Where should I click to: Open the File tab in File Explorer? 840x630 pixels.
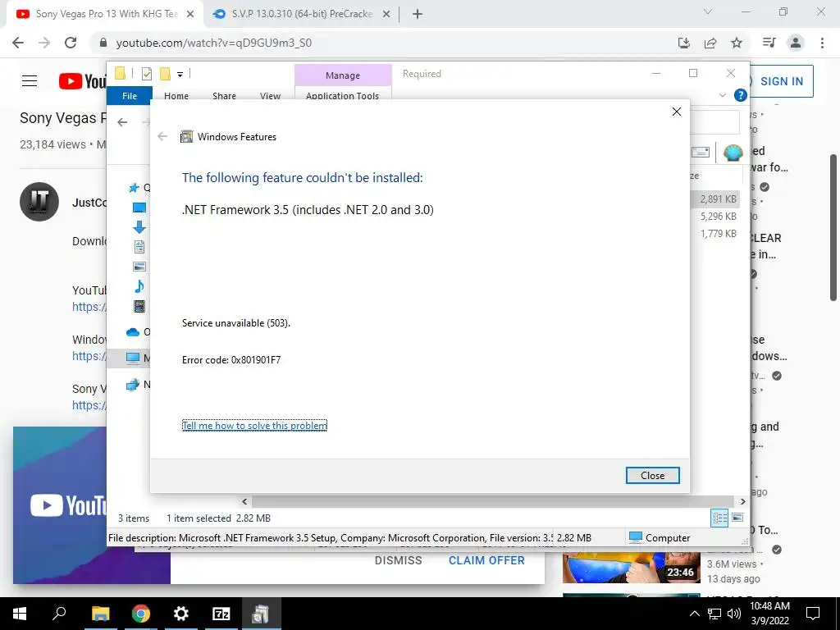pyautogui.click(x=130, y=96)
